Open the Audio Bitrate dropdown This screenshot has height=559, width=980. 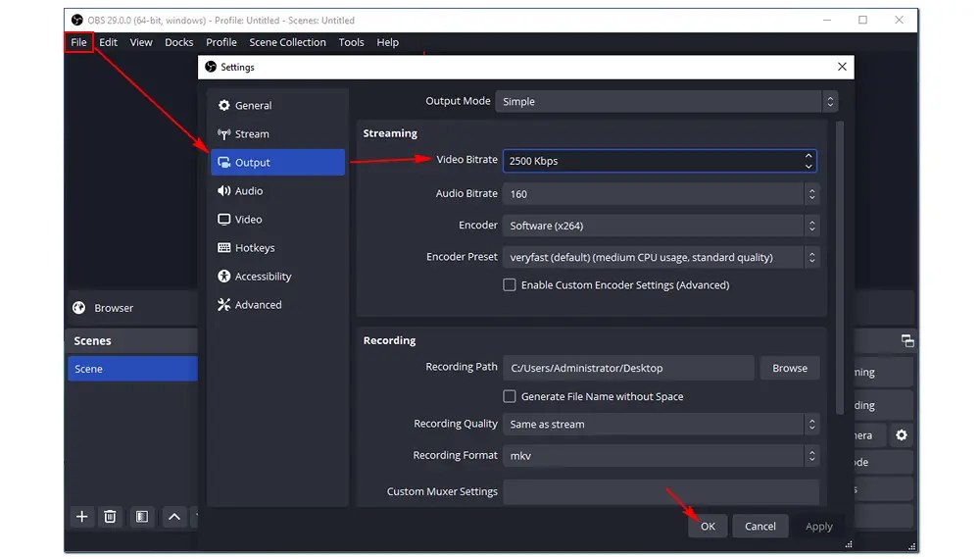[661, 194]
